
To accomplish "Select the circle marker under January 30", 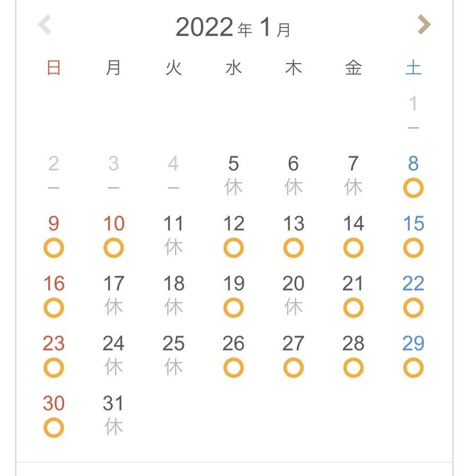I will coord(54,428).
